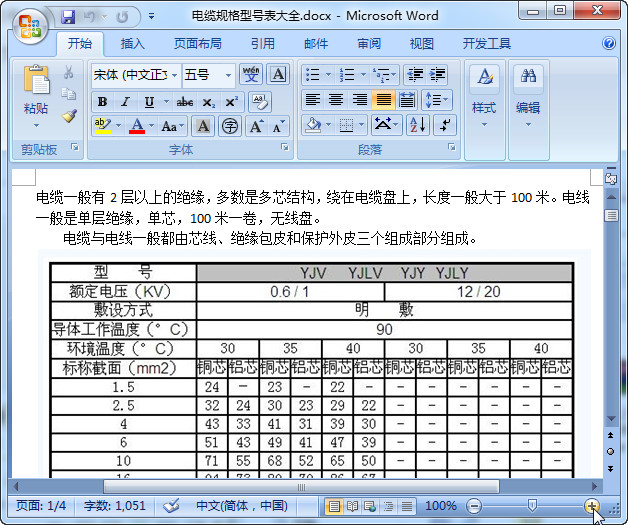The height and width of the screenshot is (525, 628).
Task: Toggle bold formatting
Action: coord(103,102)
